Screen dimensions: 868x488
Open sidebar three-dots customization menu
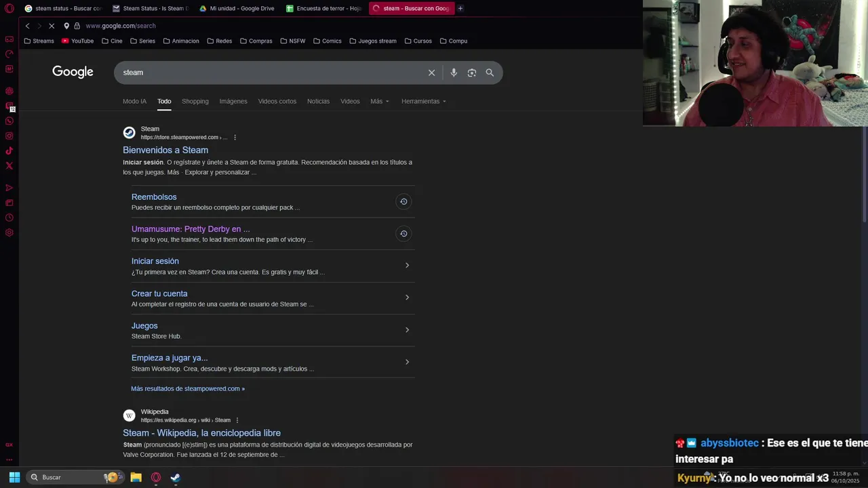9,459
